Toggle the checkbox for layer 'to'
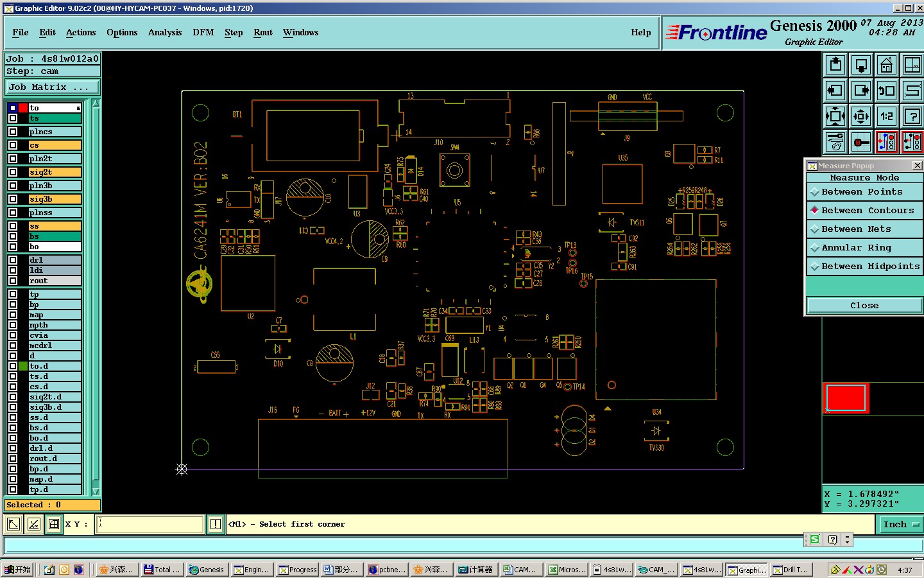924x578 pixels. click(13, 108)
